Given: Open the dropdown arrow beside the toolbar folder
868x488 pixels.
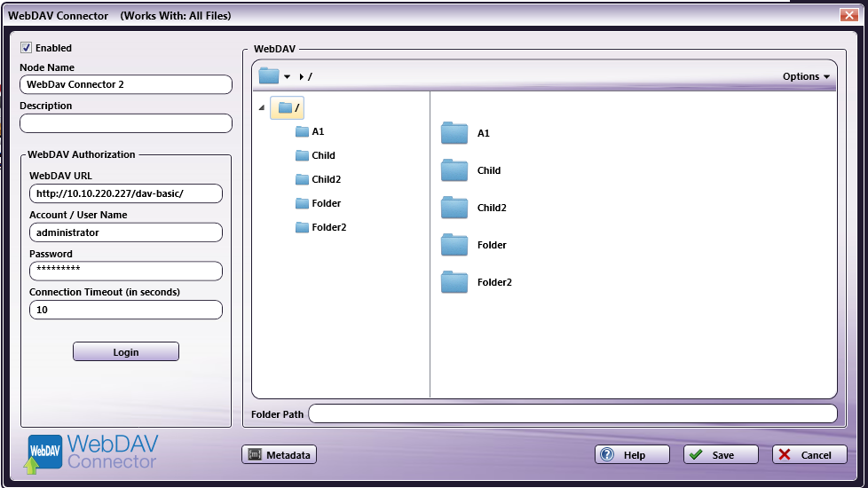Looking at the screenshot, I should tap(287, 76).
